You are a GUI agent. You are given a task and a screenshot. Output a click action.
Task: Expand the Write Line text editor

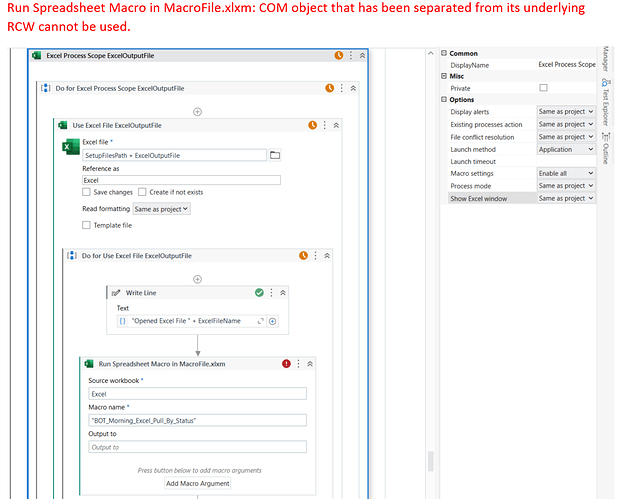click(x=260, y=321)
